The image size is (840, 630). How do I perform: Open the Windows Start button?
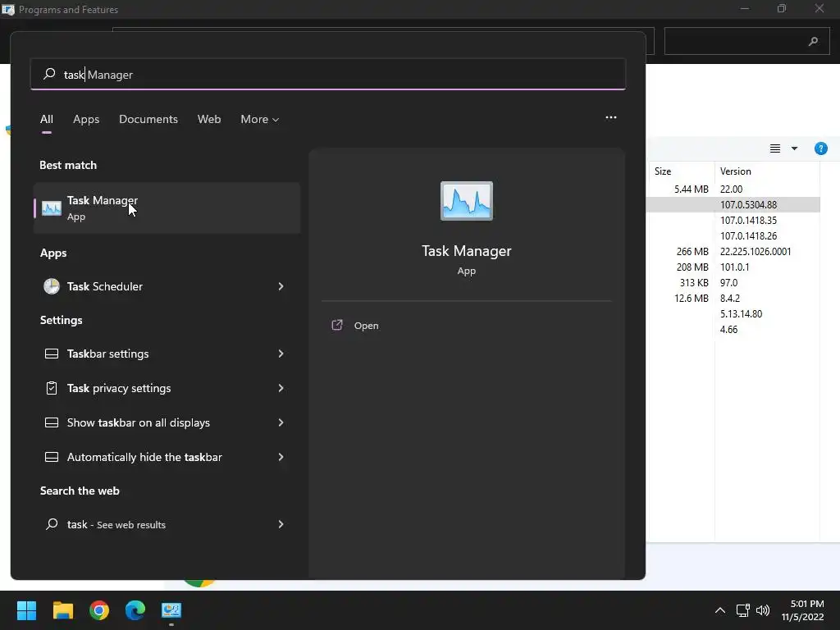(26, 610)
